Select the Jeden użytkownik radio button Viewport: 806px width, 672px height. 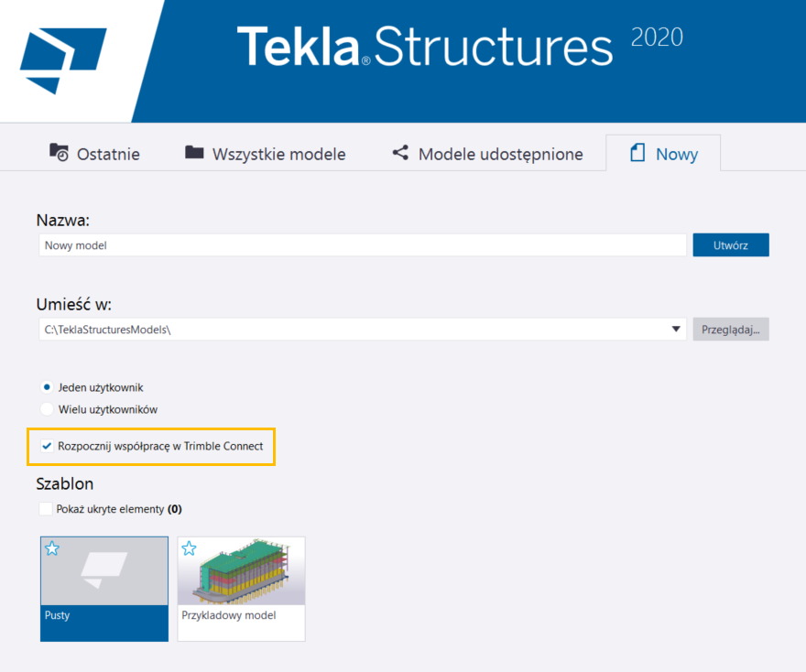(x=47, y=387)
